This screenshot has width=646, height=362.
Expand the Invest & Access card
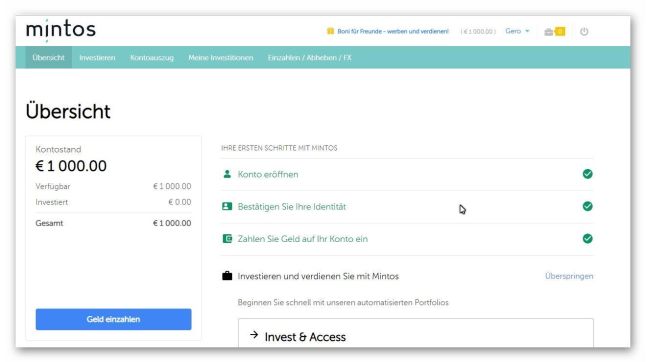tap(416, 333)
